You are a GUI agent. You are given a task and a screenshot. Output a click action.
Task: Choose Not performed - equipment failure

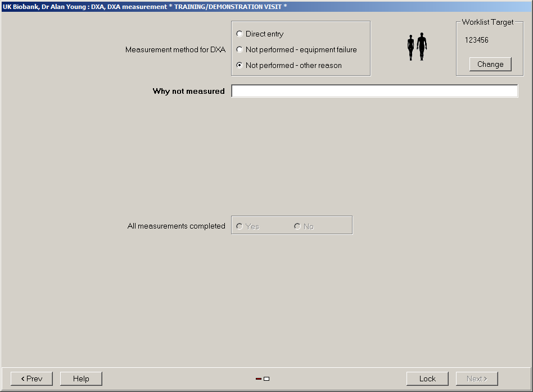coord(240,49)
